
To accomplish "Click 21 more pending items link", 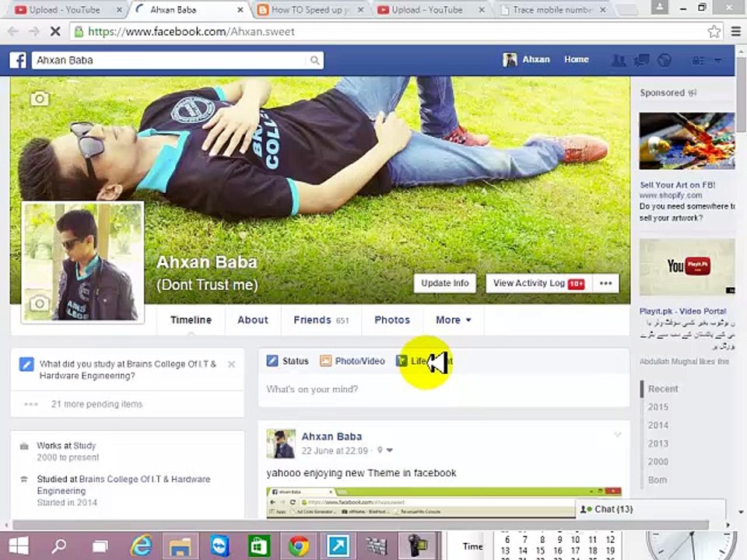I will (96, 404).
